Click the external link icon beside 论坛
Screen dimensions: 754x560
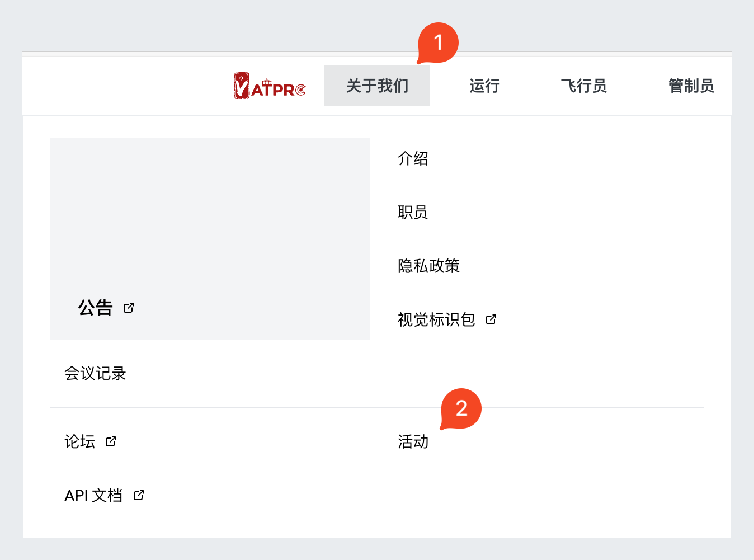[x=111, y=441]
